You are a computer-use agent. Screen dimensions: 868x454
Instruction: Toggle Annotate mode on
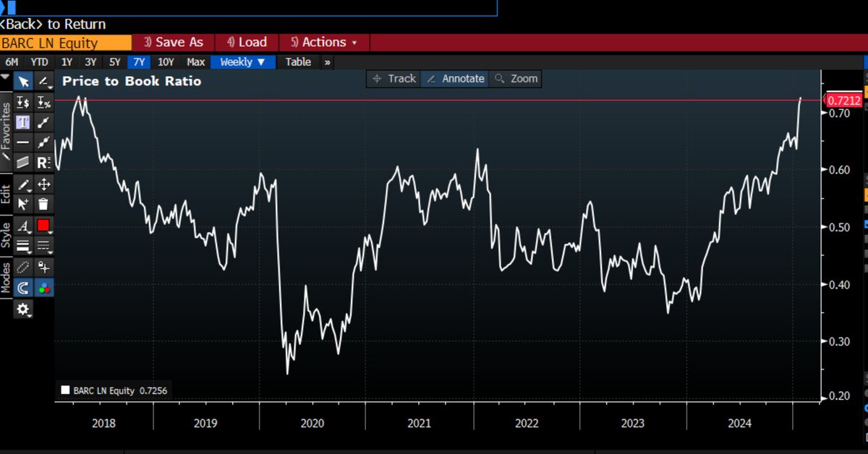454,78
